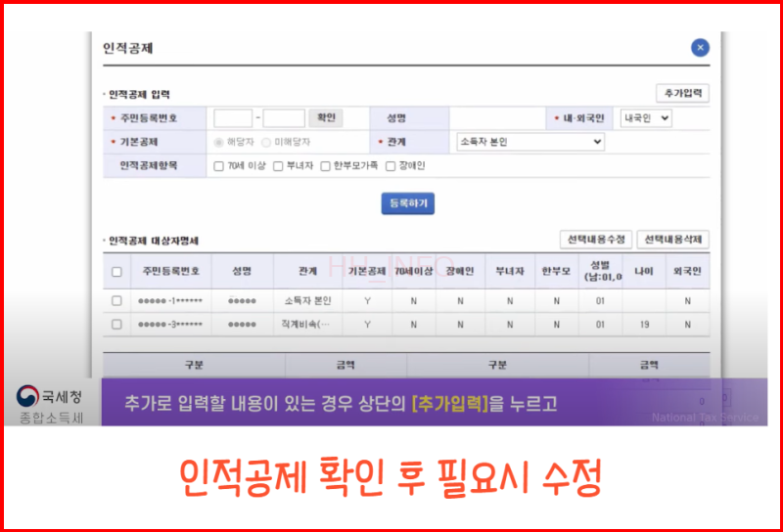
Task: Click the 국세청 logo icon
Action: (x=27, y=396)
